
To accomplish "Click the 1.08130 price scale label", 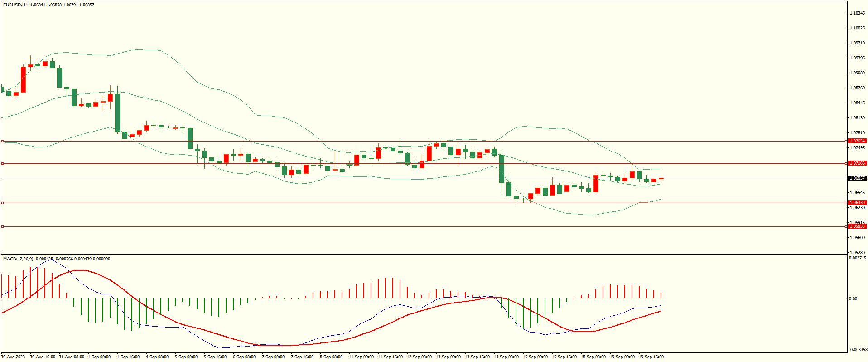I will point(857,118).
